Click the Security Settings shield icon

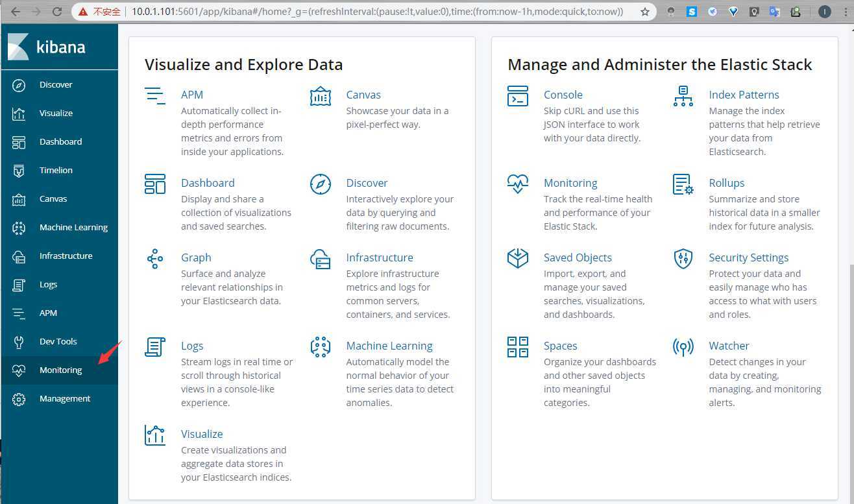(x=683, y=259)
